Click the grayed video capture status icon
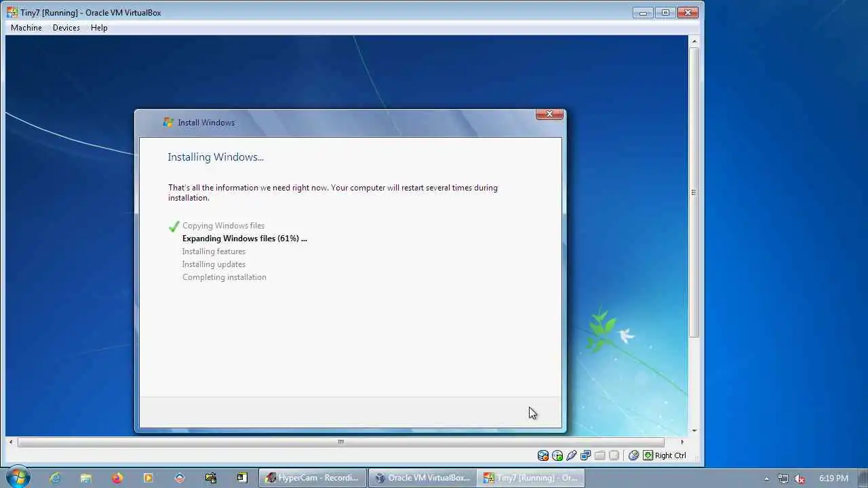 (x=614, y=455)
